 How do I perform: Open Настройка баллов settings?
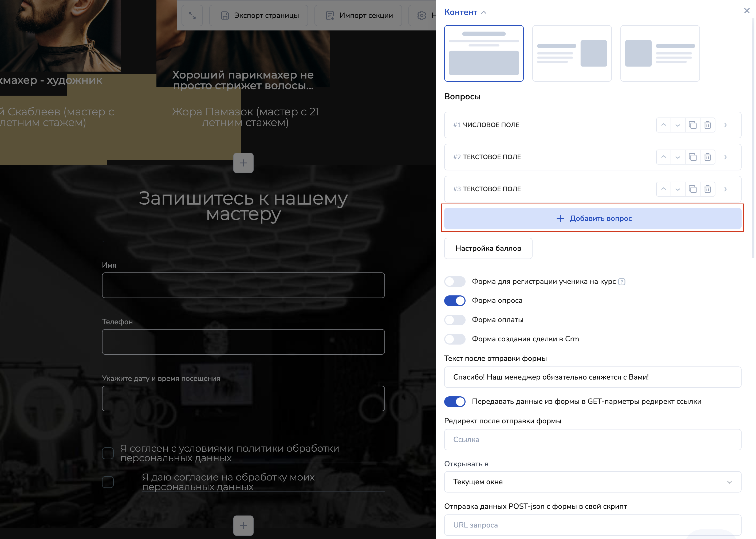(488, 248)
